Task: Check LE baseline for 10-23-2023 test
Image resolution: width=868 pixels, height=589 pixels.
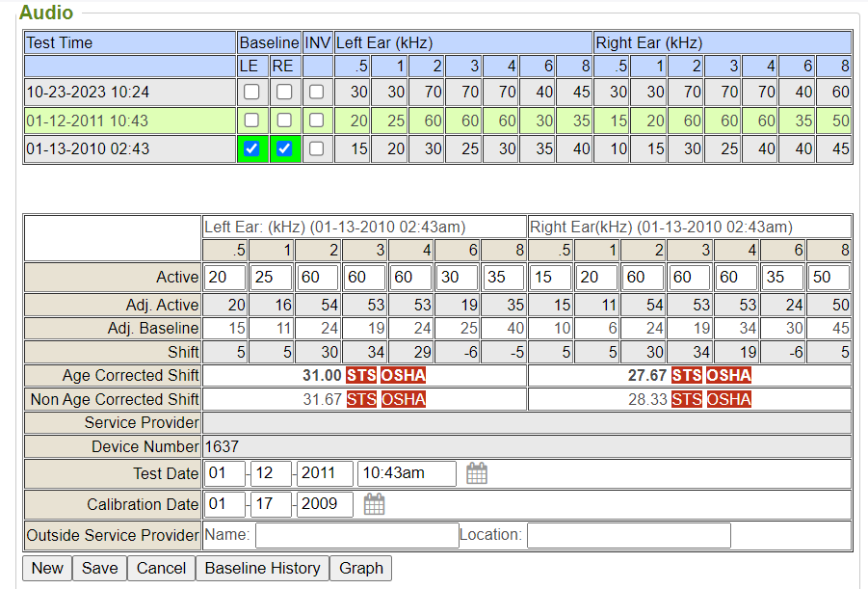Action: (x=251, y=93)
